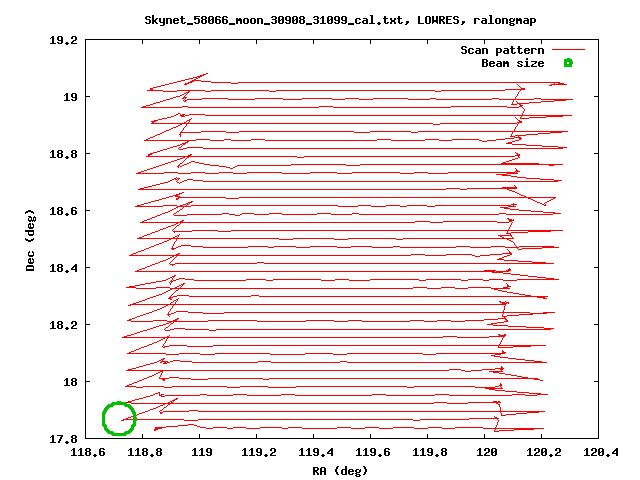640x480 pixels.
Task: Click the RA tick label 119
Action: (202, 452)
